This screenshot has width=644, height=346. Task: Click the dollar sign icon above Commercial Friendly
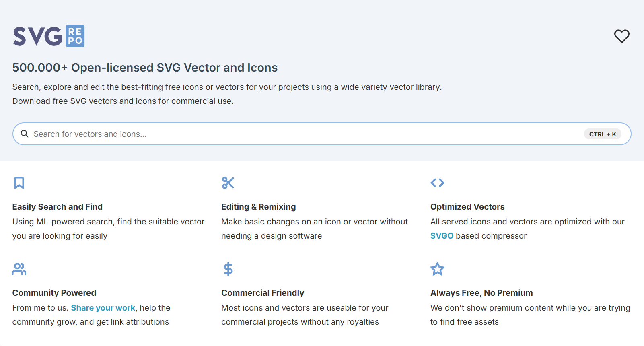point(228,269)
